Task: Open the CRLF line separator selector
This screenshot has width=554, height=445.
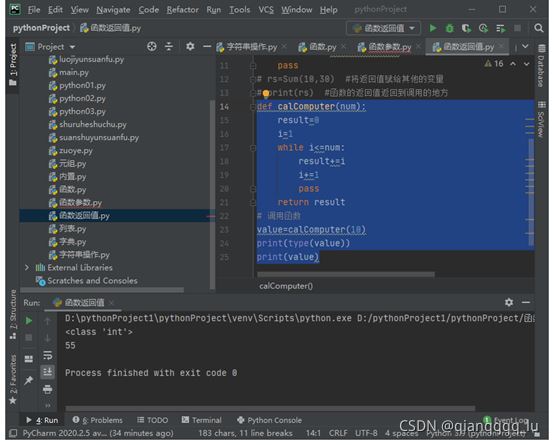Action: click(338, 433)
